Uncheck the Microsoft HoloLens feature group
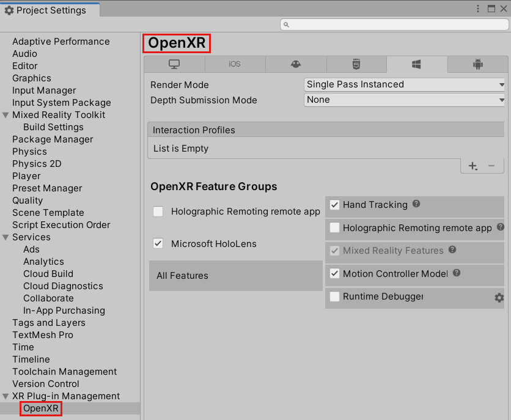Viewport: 511px width, 420px height. click(158, 243)
